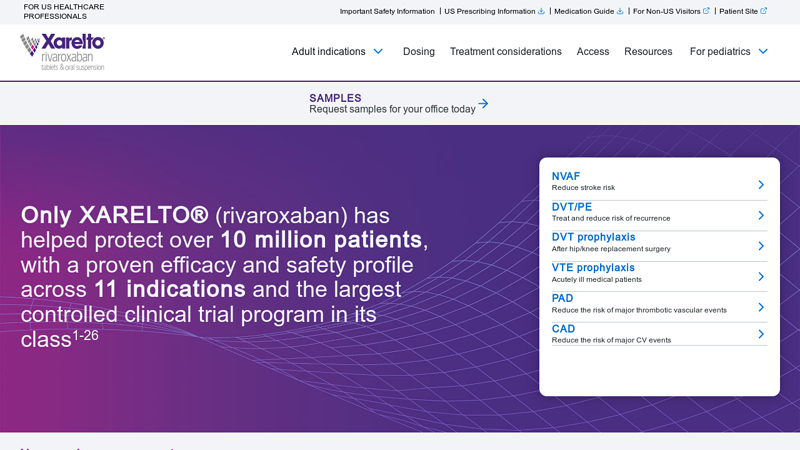The image size is (800, 450).
Task: Open the Resources menu item
Action: [648, 52]
